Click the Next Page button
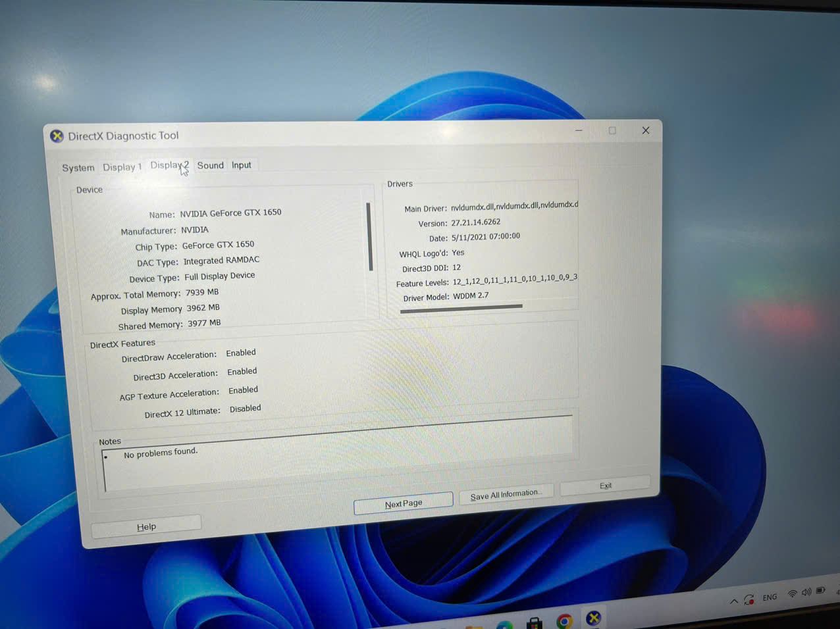 pos(404,503)
